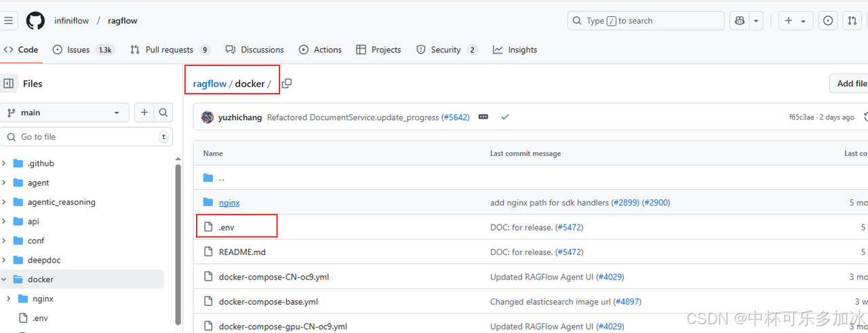Click the search magnifier button in sidebar
This screenshot has height=333, width=868.
point(163,113)
